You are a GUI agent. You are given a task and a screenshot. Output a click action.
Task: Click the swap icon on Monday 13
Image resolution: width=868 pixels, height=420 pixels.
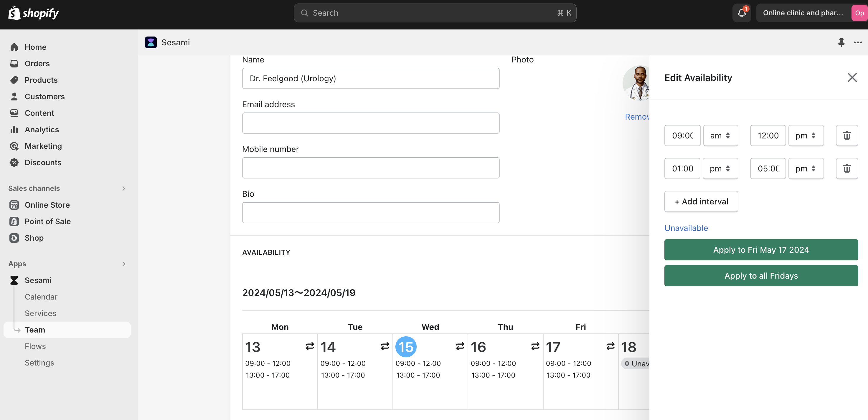(x=309, y=346)
